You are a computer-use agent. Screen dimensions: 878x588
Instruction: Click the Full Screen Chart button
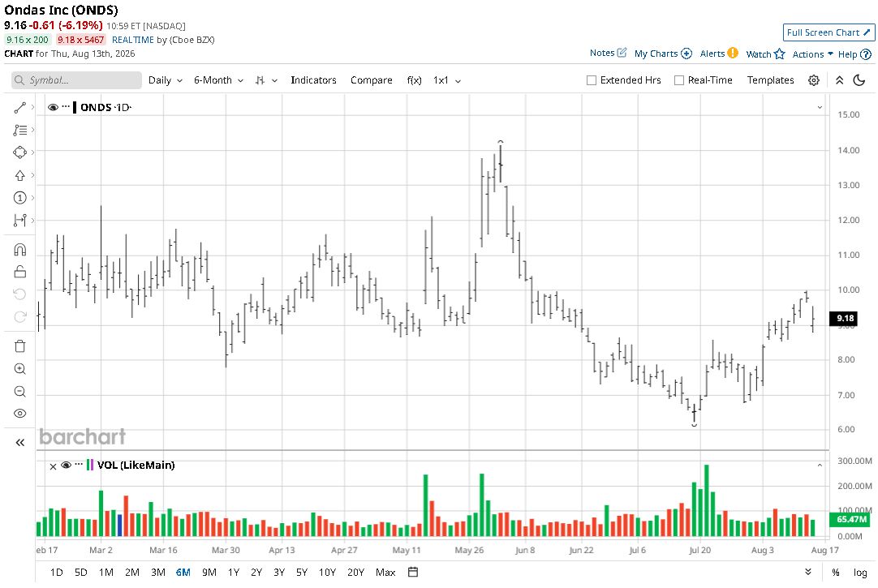tap(829, 32)
